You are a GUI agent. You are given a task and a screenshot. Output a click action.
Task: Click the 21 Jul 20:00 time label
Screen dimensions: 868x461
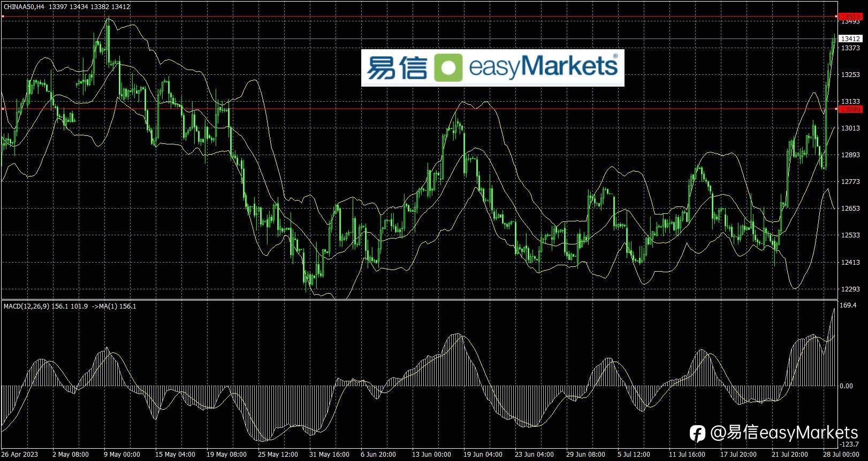789,455
